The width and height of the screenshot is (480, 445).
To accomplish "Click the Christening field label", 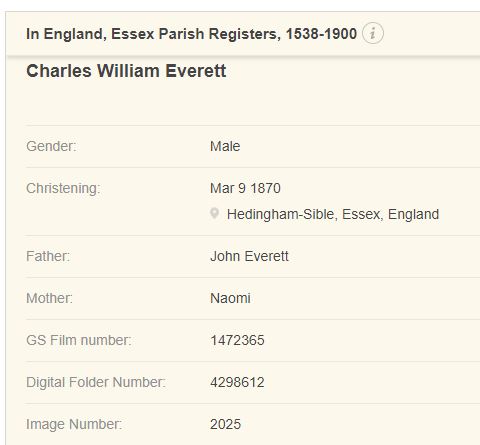I will pos(63,188).
